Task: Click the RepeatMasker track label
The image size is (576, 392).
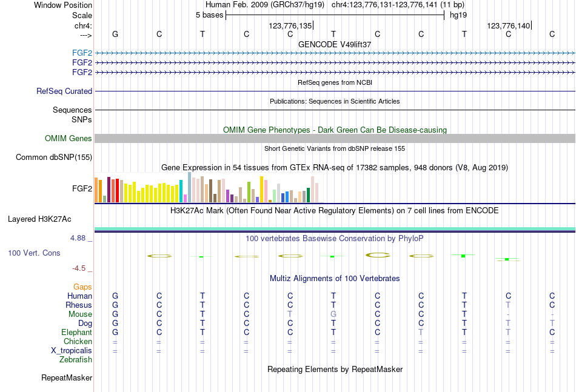Action: point(67,378)
